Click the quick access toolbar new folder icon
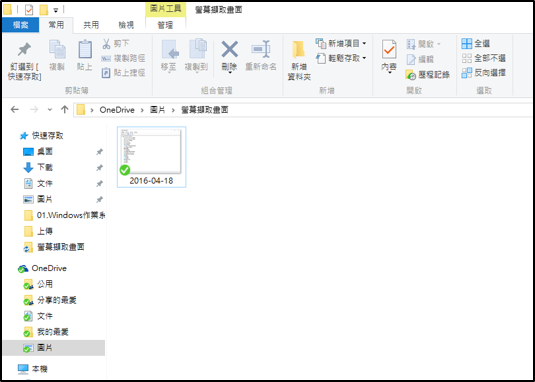 tap(44, 10)
